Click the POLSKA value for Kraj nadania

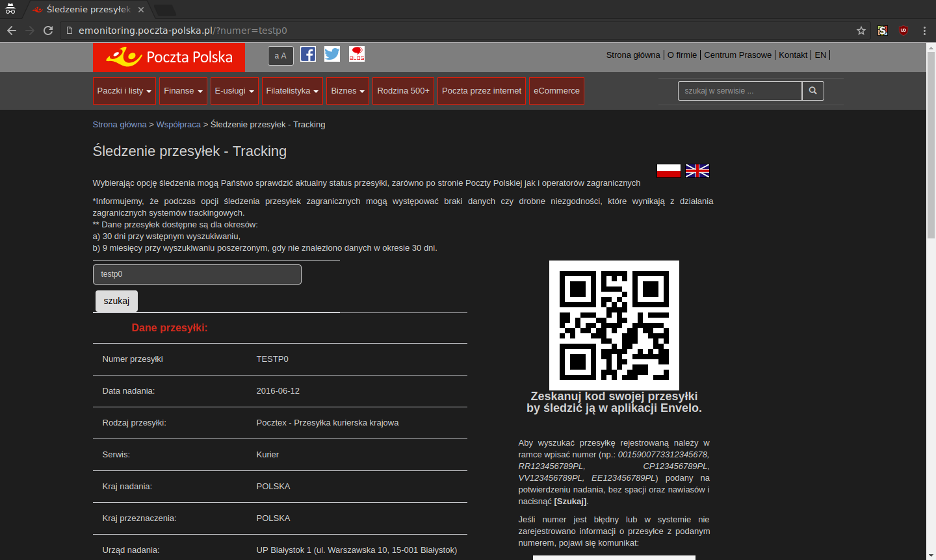click(273, 487)
